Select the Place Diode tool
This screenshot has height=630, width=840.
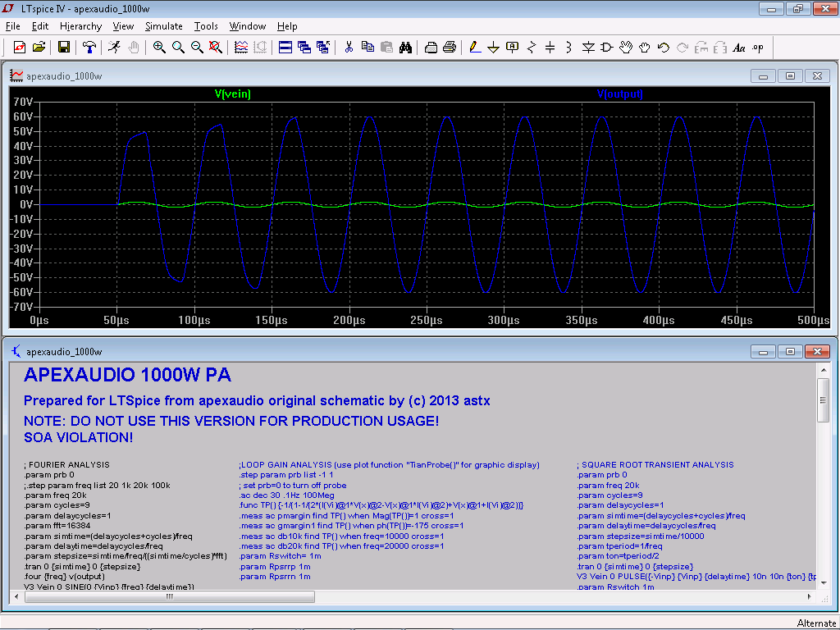[588, 48]
